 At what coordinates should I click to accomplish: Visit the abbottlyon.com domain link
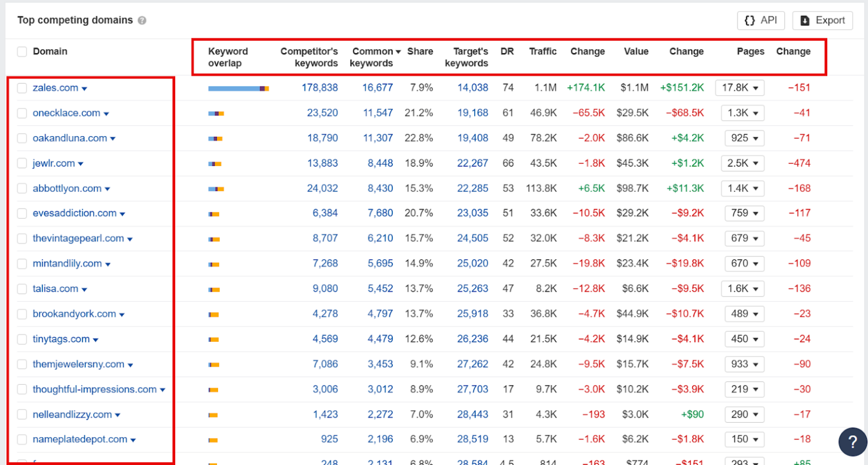click(66, 188)
